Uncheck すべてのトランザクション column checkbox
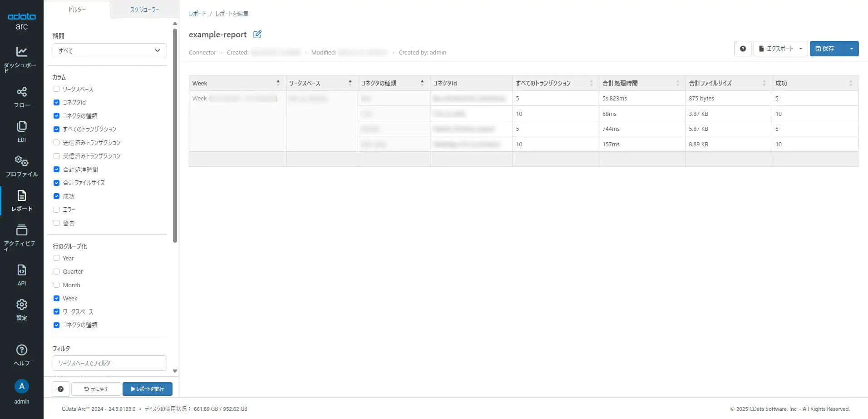 [56, 129]
